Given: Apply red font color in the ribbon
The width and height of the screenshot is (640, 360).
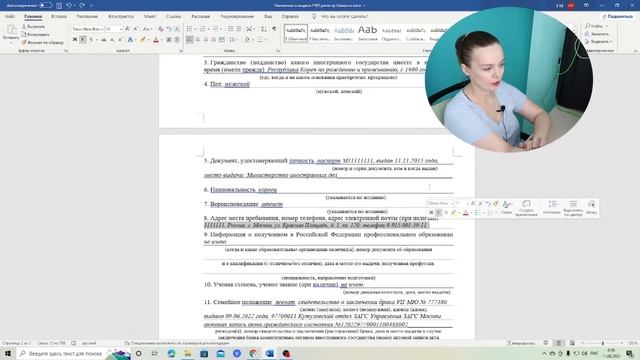Looking at the screenshot, I should pos(156,40).
